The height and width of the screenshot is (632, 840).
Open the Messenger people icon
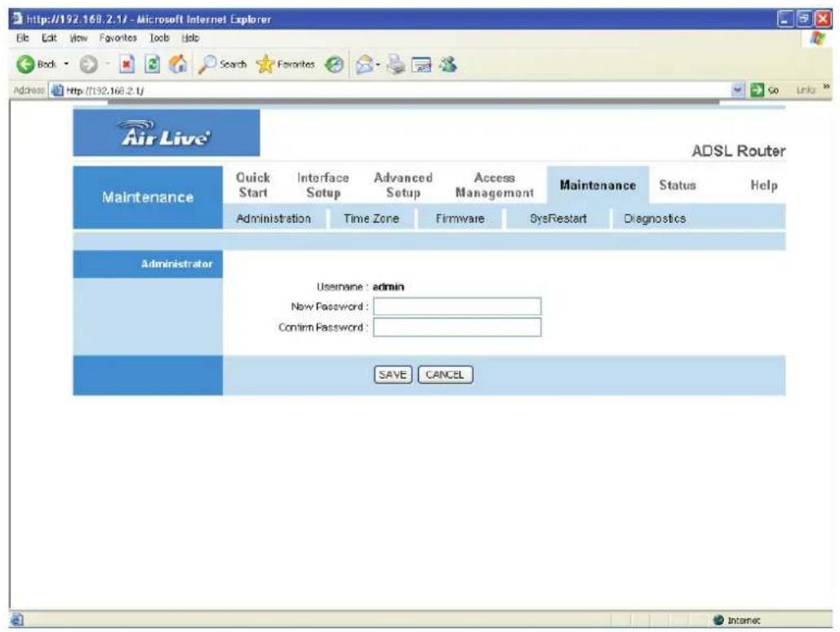click(x=448, y=65)
